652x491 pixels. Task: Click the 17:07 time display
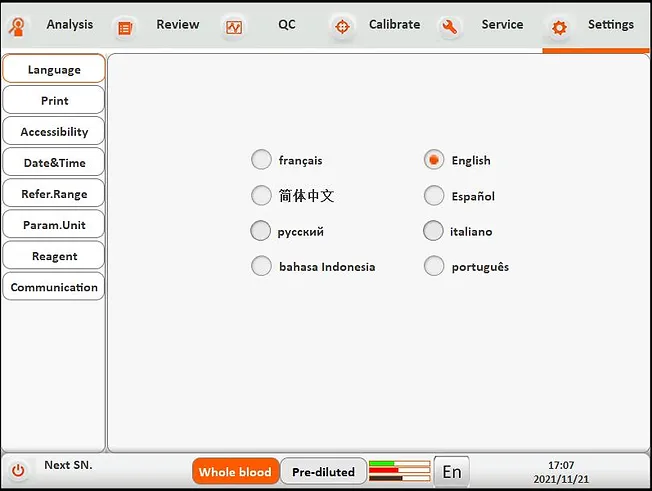561,465
